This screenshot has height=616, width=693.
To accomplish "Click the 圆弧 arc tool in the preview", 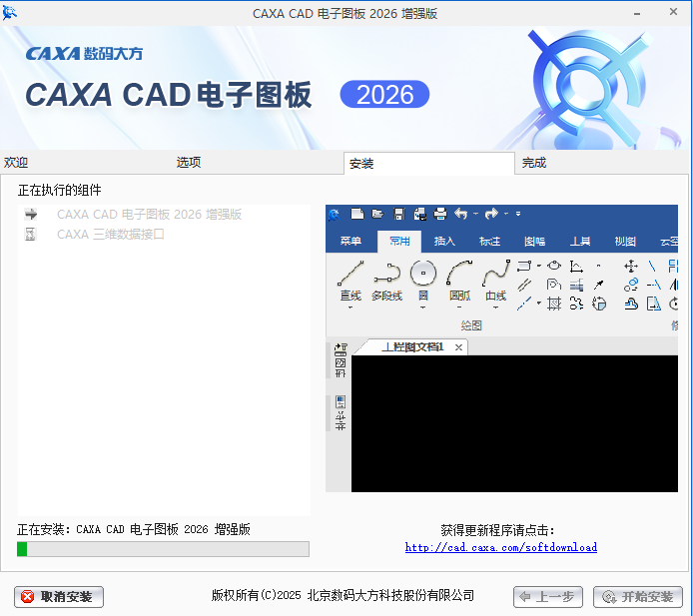I will (x=459, y=280).
